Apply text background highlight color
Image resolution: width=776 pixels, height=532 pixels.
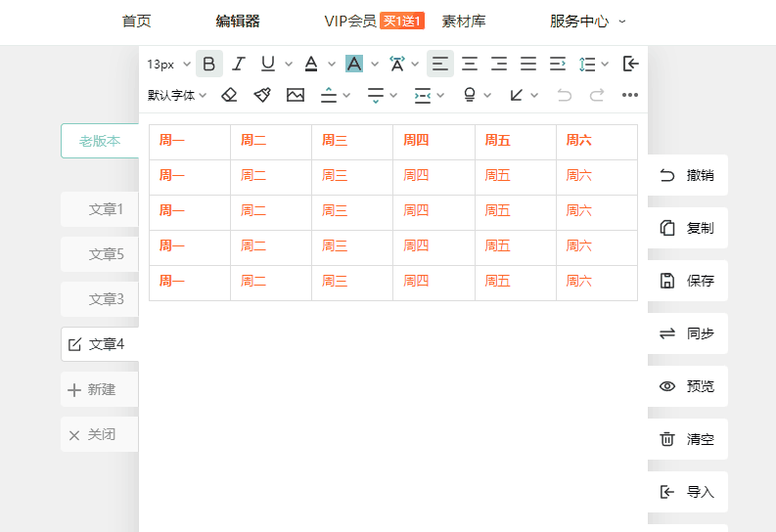pyautogui.click(x=354, y=64)
